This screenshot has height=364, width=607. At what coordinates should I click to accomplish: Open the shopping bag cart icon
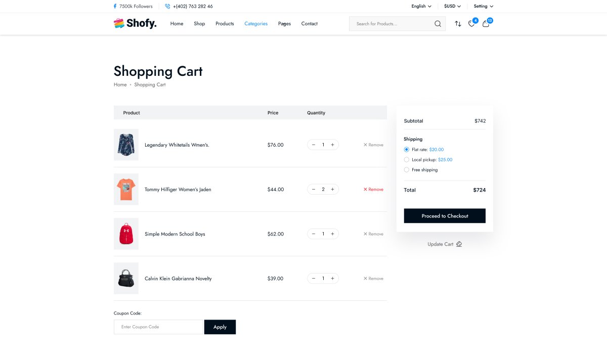(x=486, y=24)
